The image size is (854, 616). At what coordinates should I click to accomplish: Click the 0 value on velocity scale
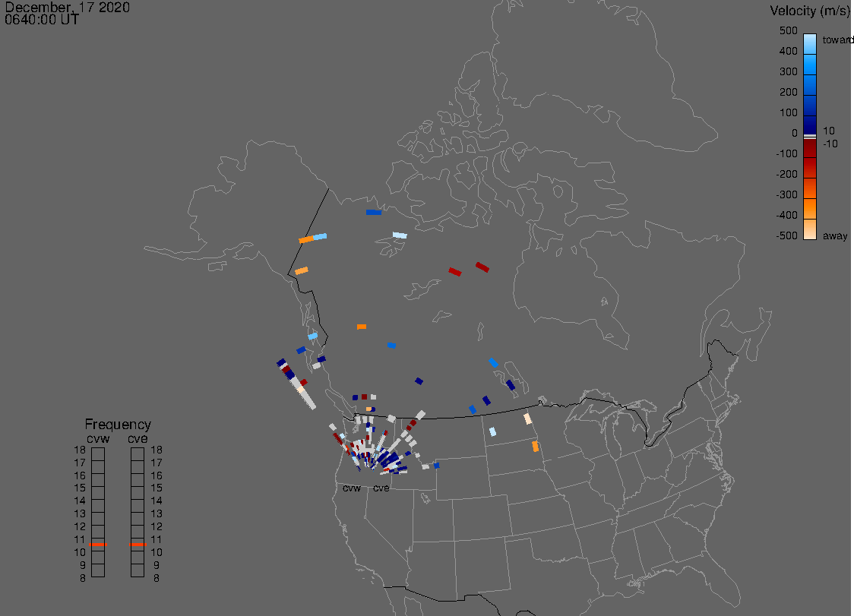795,134
